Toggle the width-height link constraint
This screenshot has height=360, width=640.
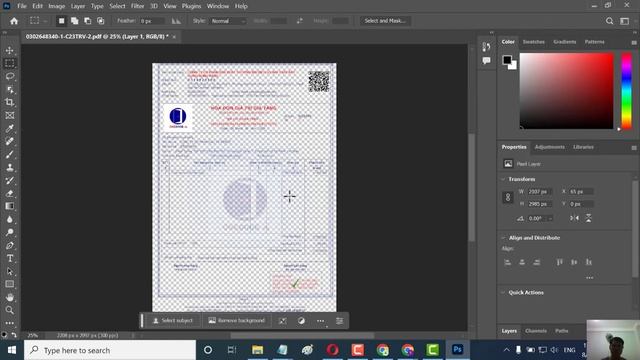tap(508, 198)
